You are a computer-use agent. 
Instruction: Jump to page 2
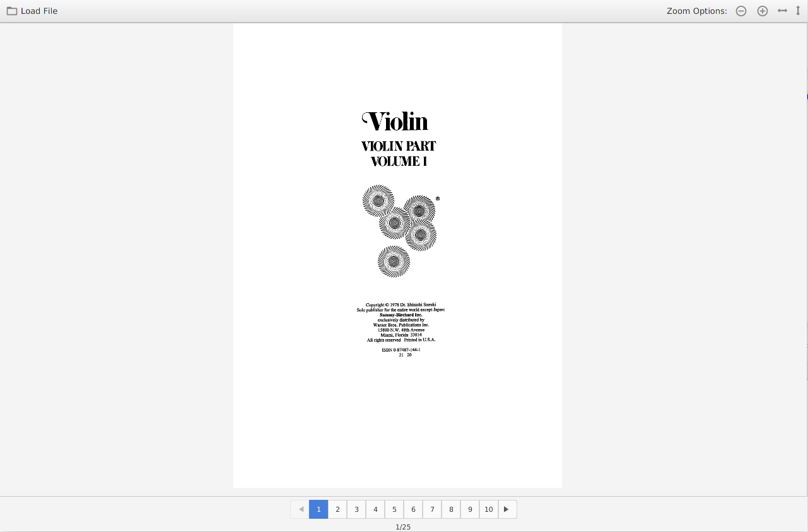tap(337, 509)
